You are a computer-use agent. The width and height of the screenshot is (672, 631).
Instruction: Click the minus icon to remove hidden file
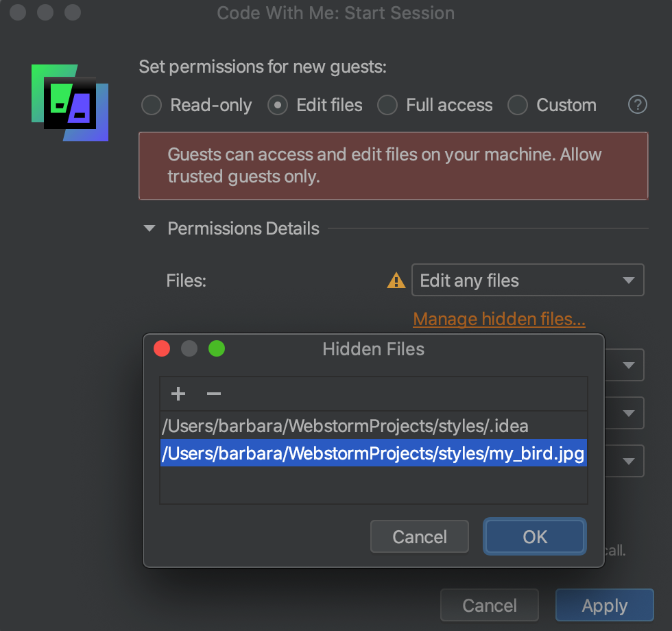214,394
